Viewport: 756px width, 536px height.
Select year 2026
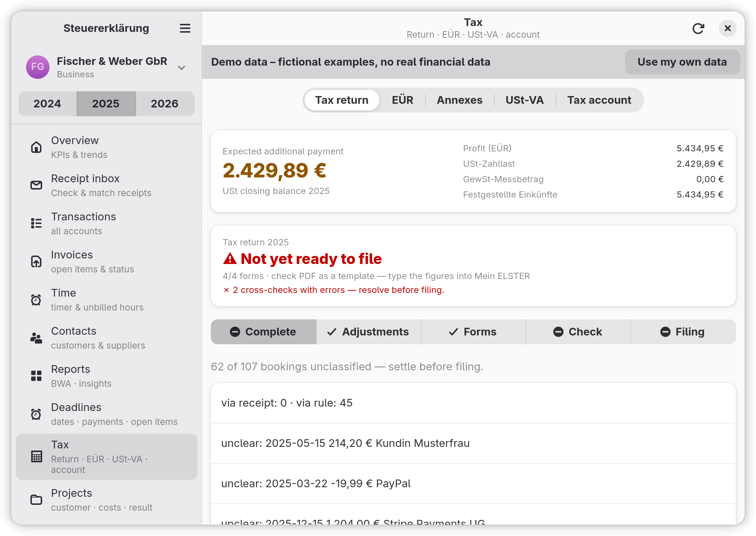(165, 104)
